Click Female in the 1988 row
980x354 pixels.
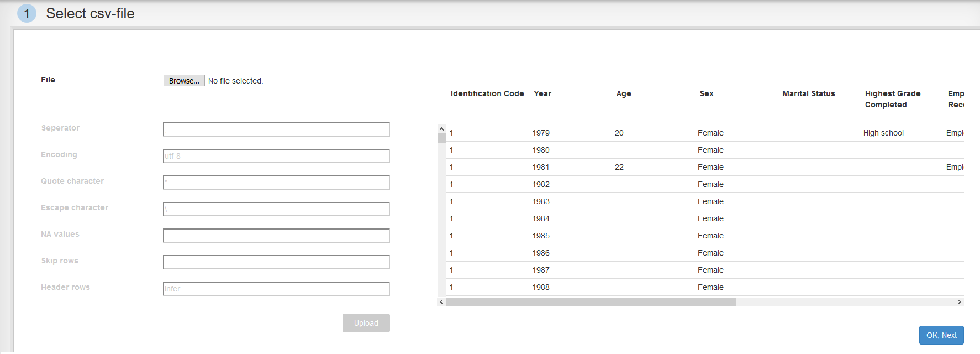(710, 287)
